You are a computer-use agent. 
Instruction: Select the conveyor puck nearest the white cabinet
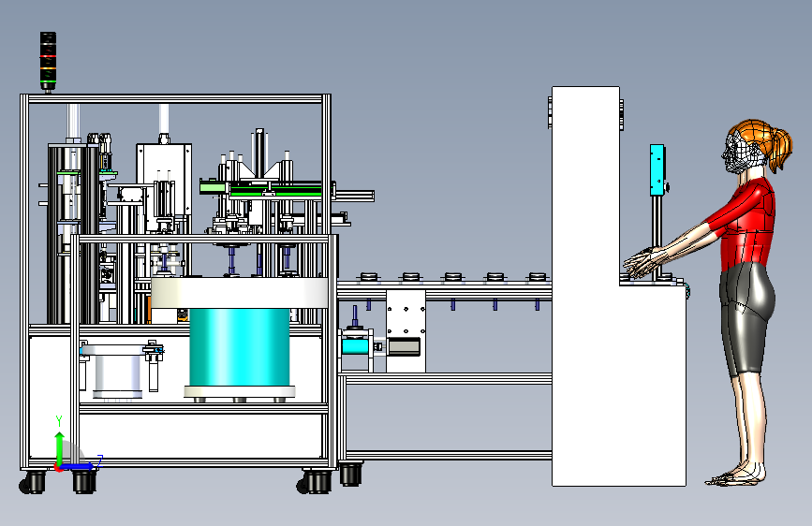click(537, 277)
